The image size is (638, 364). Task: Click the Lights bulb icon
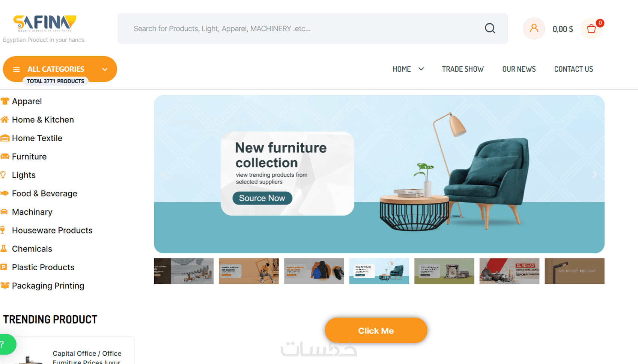click(x=3, y=174)
